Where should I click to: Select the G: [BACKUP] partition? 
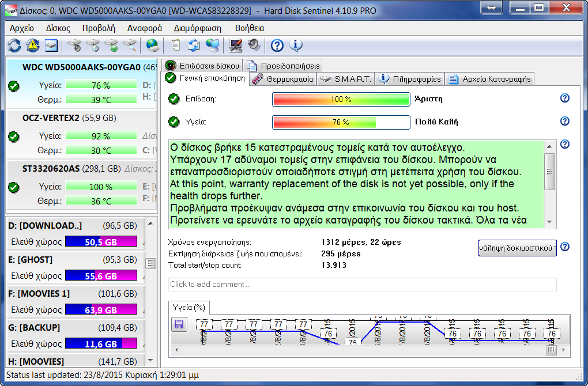pos(76,336)
